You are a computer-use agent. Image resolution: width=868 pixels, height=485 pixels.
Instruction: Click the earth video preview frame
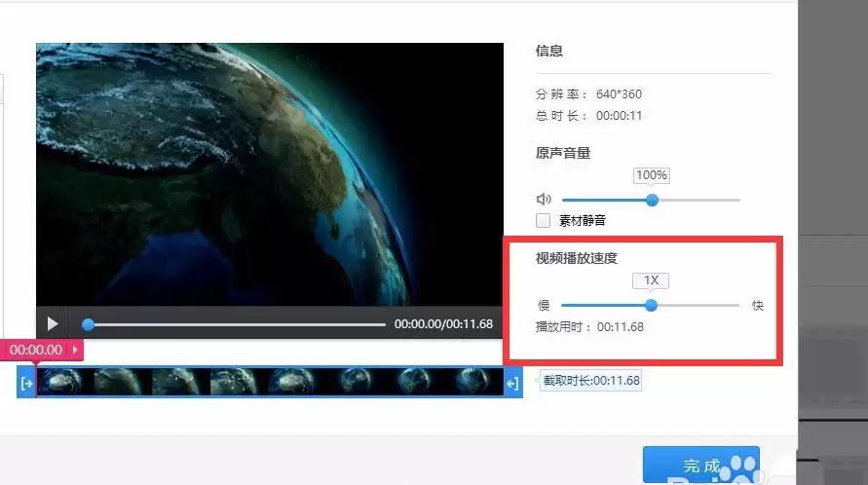[270, 174]
